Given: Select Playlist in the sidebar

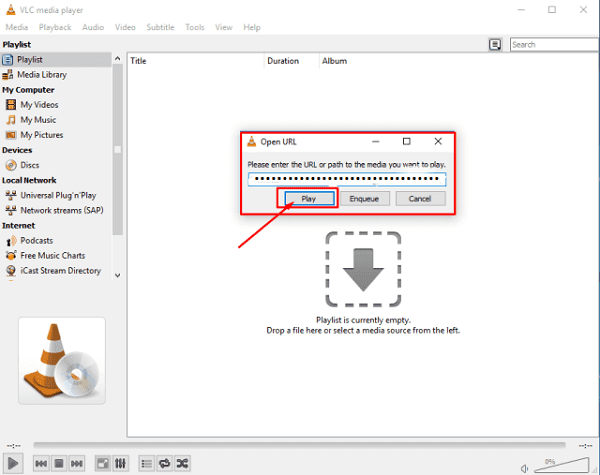Looking at the screenshot, I should coord(56,60).
